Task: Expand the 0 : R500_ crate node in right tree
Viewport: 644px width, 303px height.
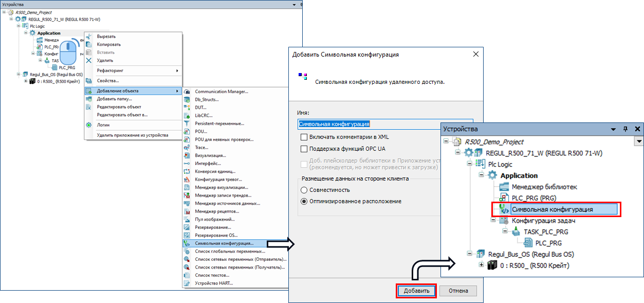Action: [x=482, y=265]
